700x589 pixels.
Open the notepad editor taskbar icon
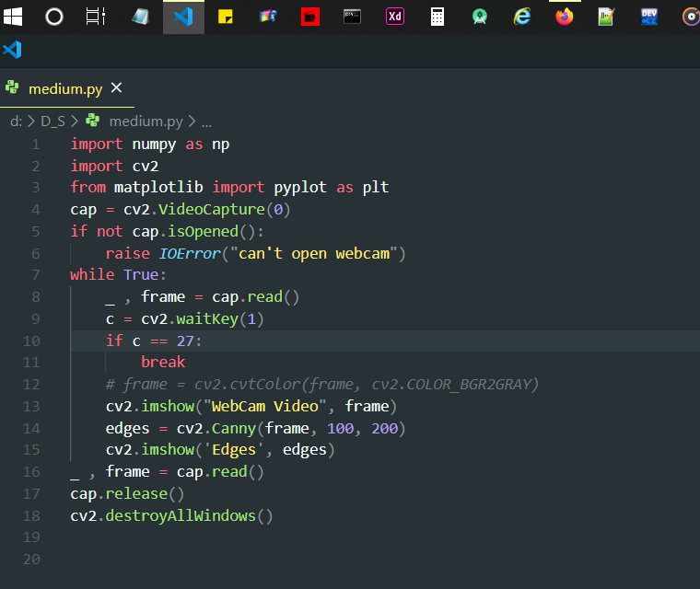[606, 17]
